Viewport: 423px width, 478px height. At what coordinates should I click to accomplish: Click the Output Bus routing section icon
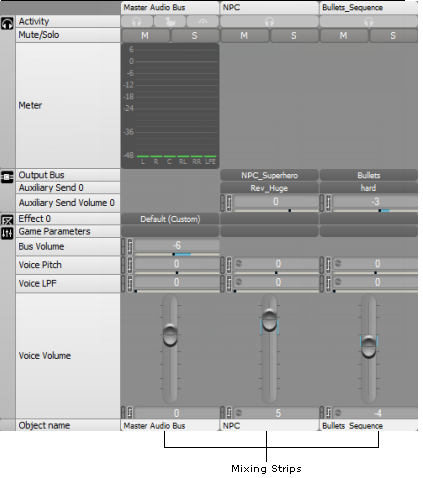[7, 177]
